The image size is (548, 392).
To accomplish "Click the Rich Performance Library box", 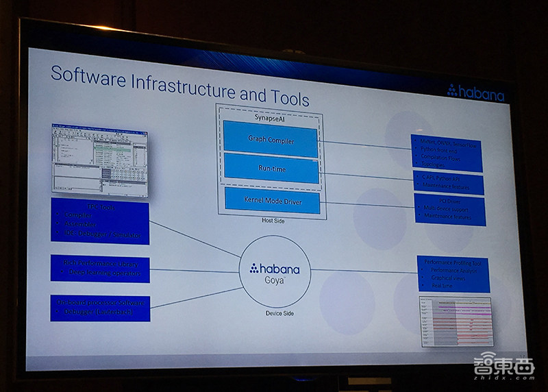I will tap(99, 268).
